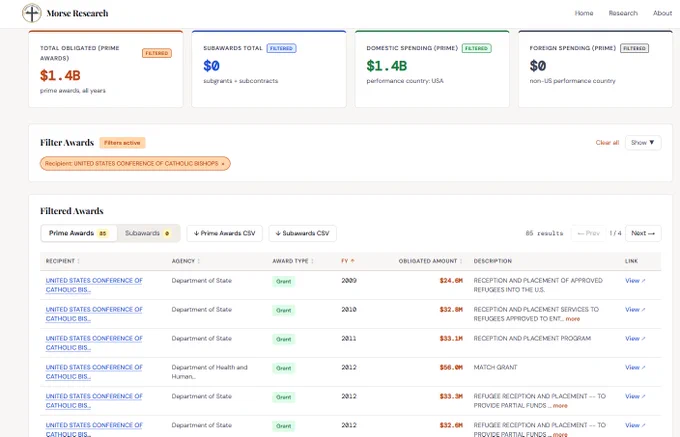Click Clear all filters link
Screen dimensions: 680x437
pos(607,143)
